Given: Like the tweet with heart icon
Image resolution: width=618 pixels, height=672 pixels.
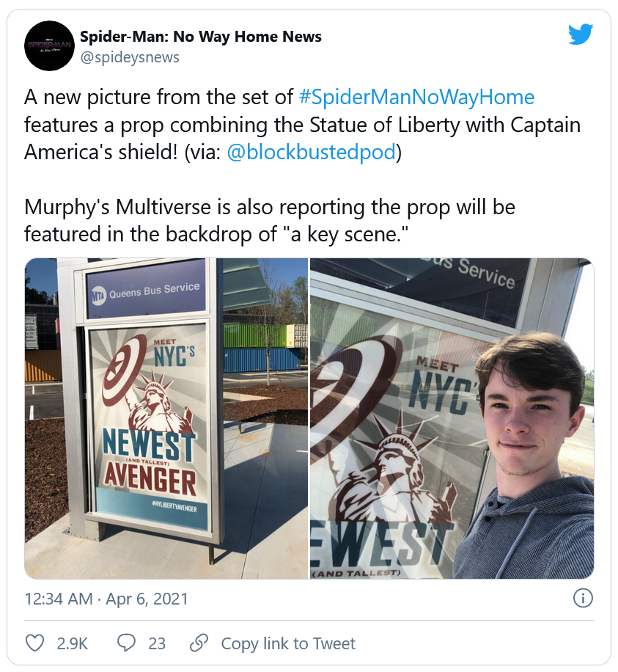Looking at the screenshot, I should tap(34, 643).
